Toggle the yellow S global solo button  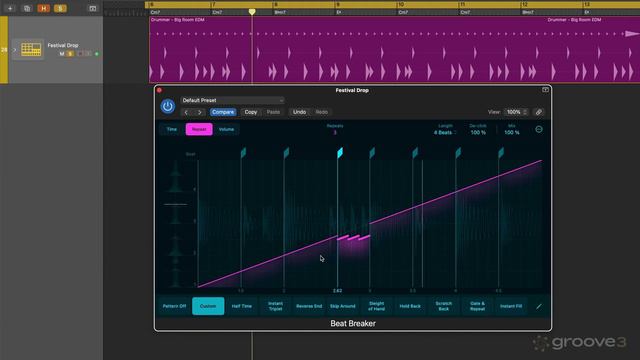coord(60,8)
